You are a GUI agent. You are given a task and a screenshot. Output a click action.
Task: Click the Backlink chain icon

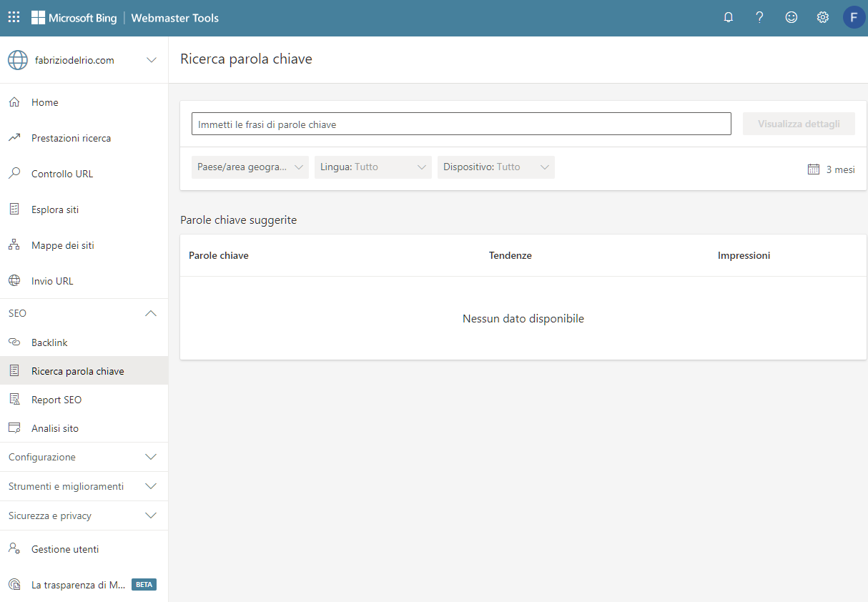point(14,342)
